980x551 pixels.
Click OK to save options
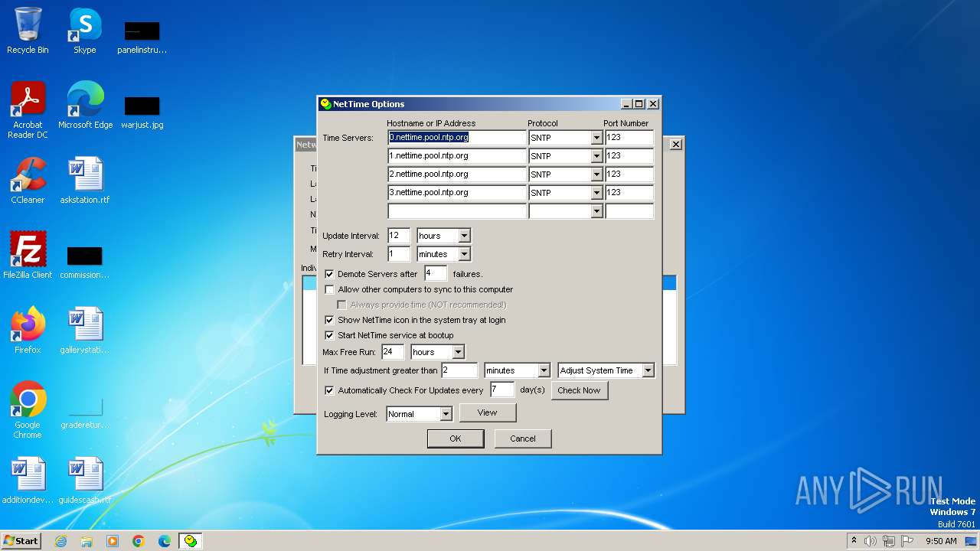tap(456, 439)
